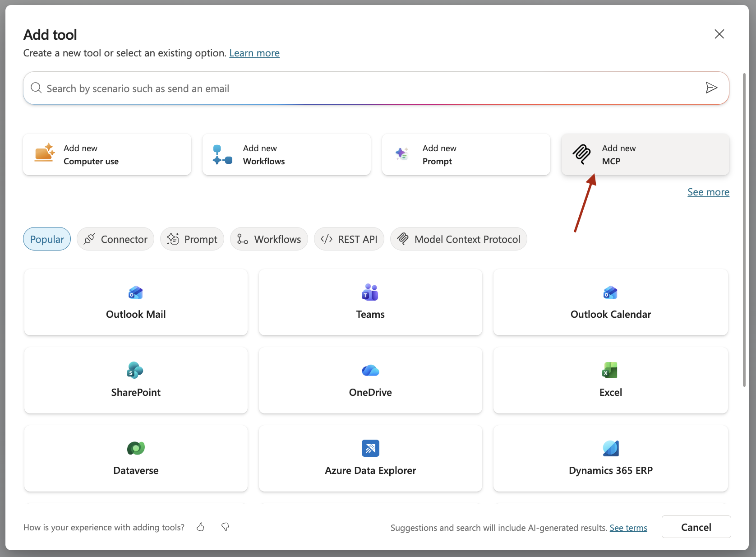Click the Azure Data Explorer icon

[x=370, y=448]
